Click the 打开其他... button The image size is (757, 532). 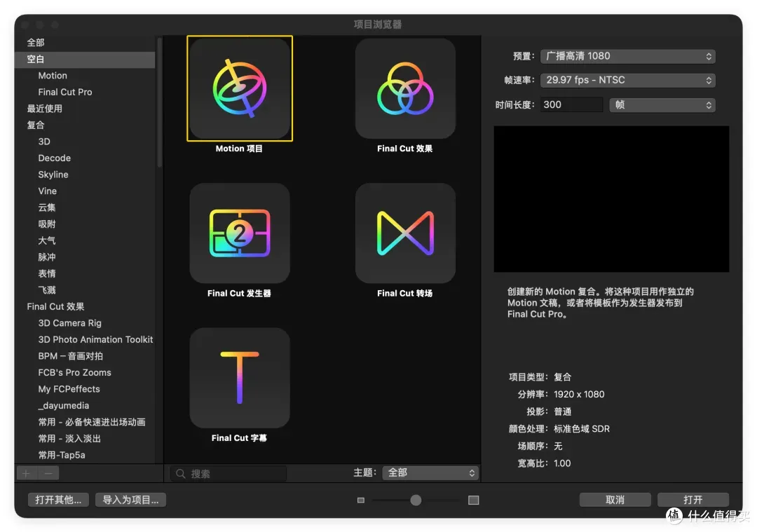point(58,500)
